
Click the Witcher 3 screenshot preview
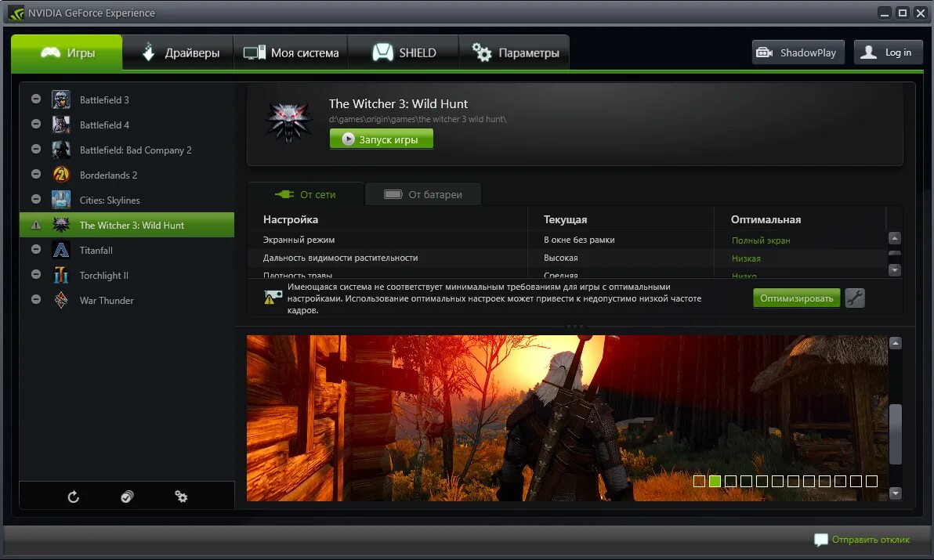[x=567, y=417]
